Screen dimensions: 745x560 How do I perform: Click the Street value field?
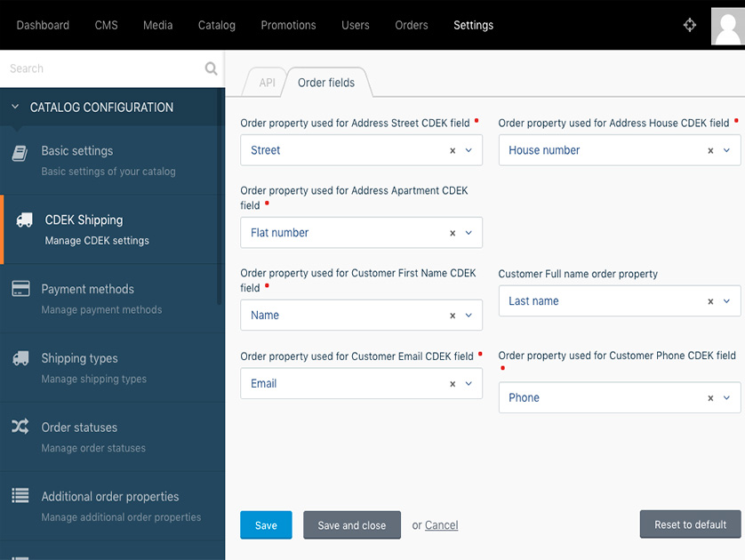pos(361,150)
